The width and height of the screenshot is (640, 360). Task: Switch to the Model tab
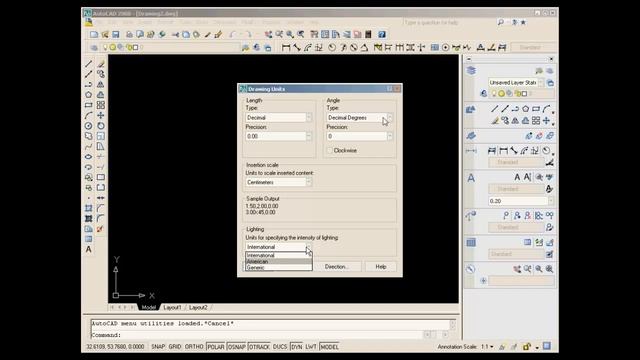[148, 307]
